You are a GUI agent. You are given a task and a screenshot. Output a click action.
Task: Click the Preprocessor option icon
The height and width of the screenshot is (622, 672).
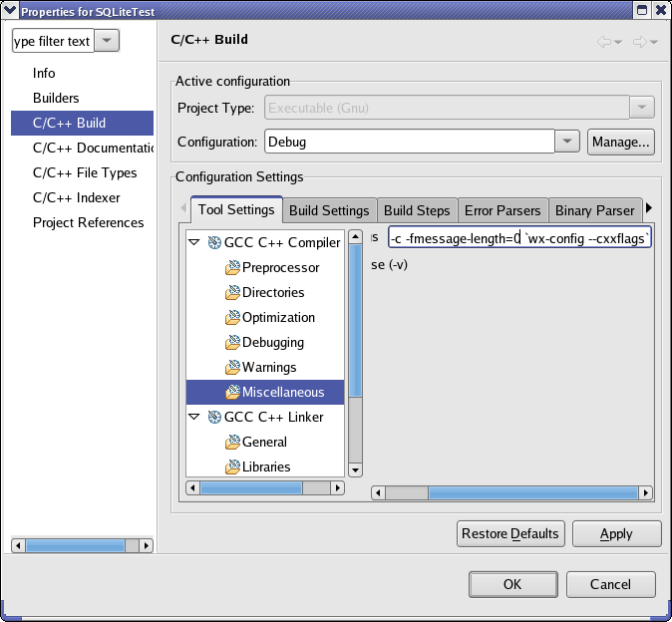pyautogui.click(x=232, y=267)
